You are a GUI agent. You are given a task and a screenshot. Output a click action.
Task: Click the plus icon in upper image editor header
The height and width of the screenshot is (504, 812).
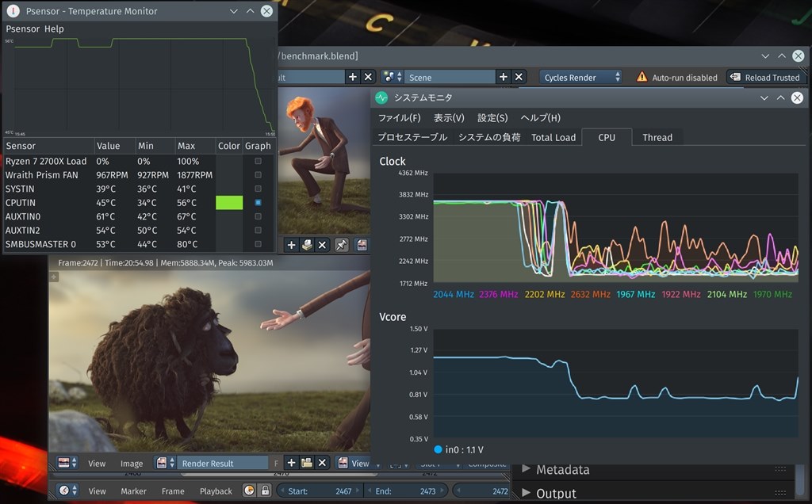(x=292, y=245)
